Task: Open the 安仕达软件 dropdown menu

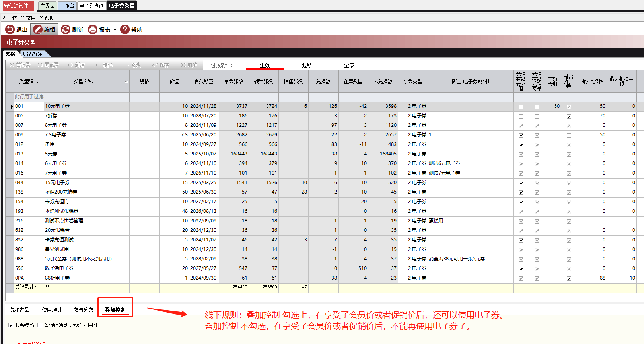Action: 18,6
